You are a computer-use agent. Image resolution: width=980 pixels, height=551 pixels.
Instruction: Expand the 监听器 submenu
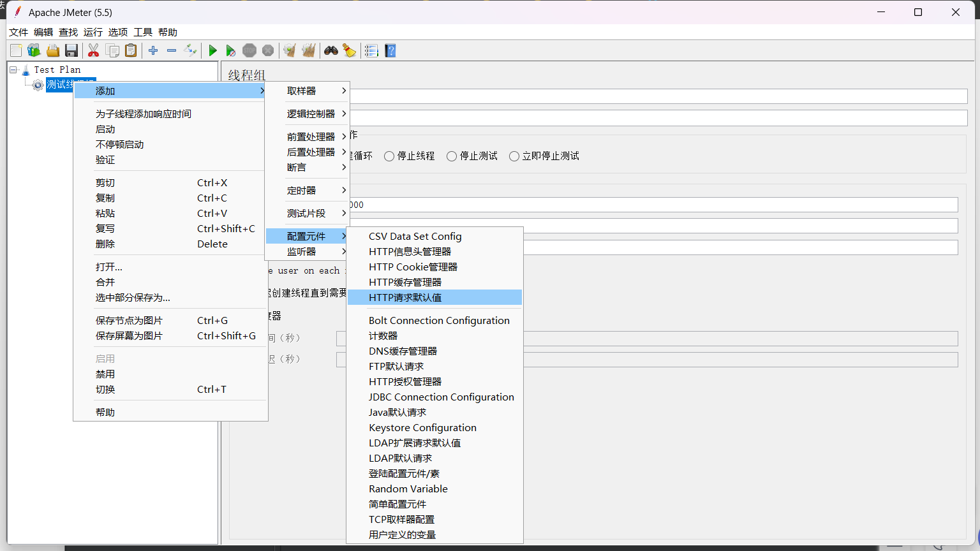coord(308,252)
